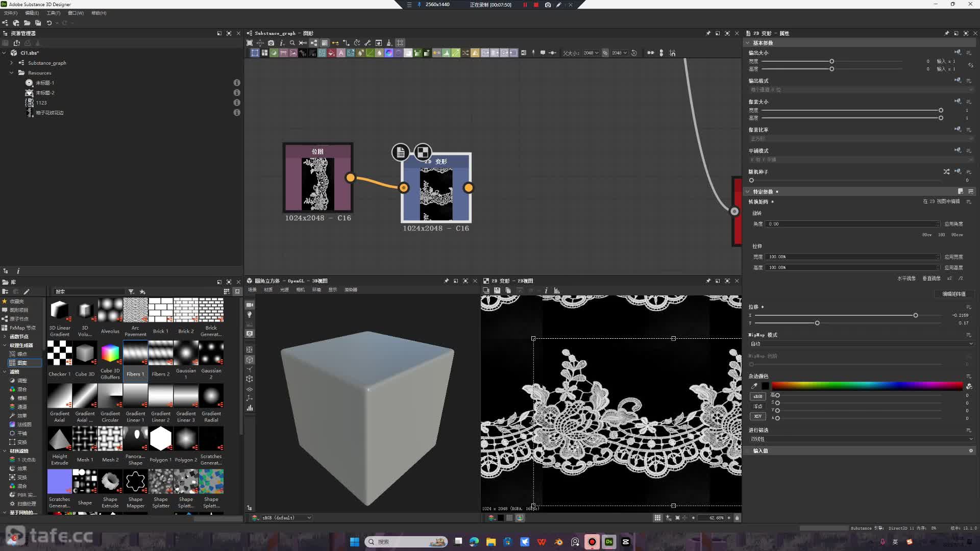Click 水平镜像 horizontal mirror button
The height and width of the screenshot is (551, 980).
pos(906,279)
